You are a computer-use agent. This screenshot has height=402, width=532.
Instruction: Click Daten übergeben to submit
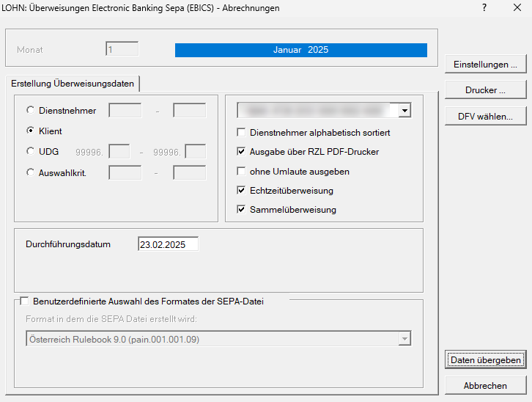[485, 360]
